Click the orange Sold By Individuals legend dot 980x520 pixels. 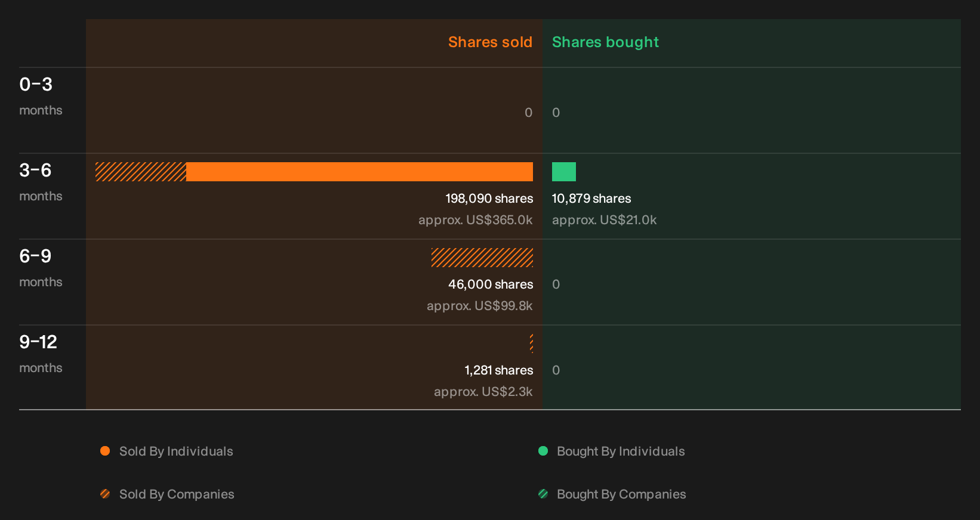(105, 451)
